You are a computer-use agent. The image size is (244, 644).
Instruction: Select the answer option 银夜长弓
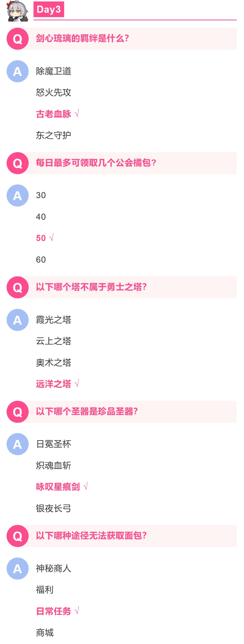[x=53, y=508]
